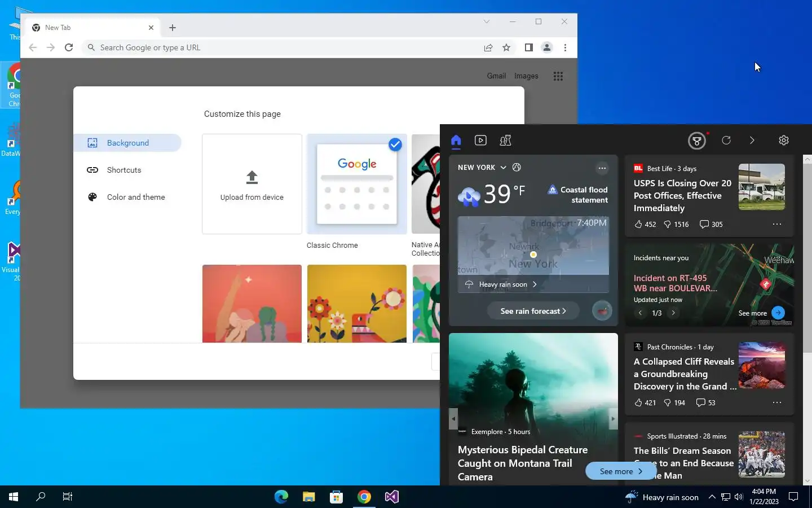Click the Chrome share page icon
812x508 pixels.
click(x=488, y=47)
